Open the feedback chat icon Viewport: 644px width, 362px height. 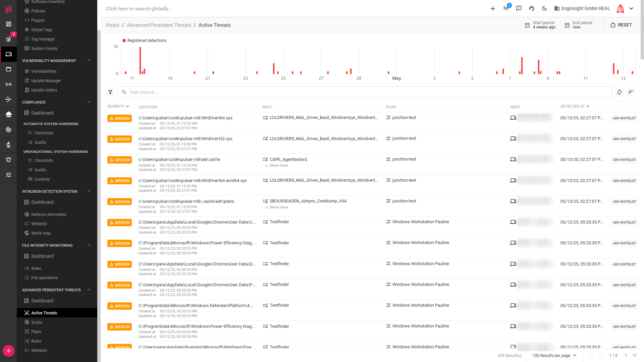519,8
